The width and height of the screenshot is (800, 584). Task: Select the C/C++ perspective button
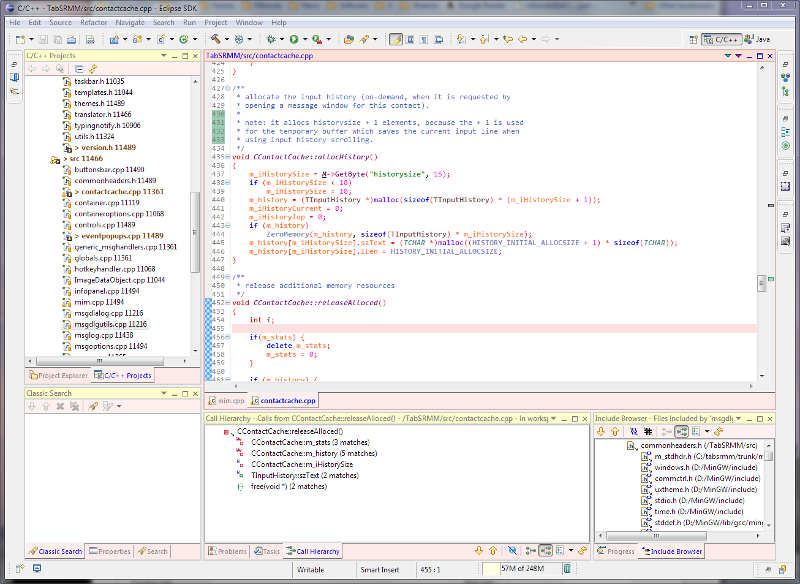pyautogui.click(x=721, y=39)
